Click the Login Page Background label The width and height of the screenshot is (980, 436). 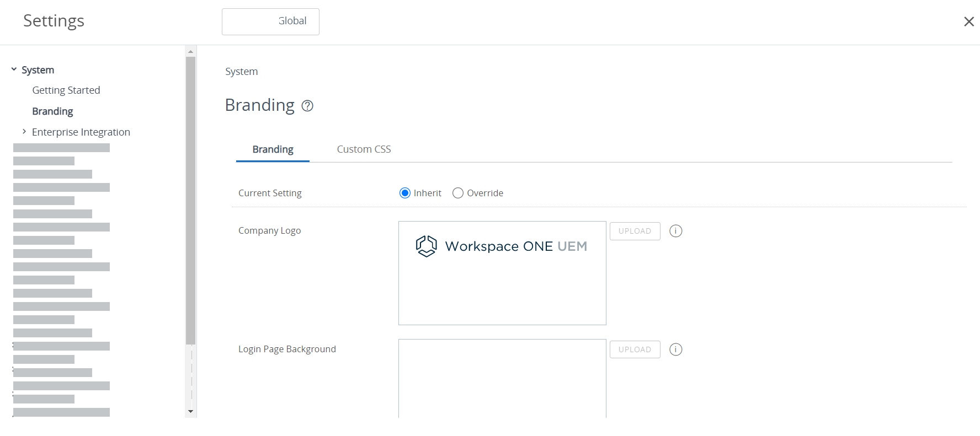tap(287, 349)
